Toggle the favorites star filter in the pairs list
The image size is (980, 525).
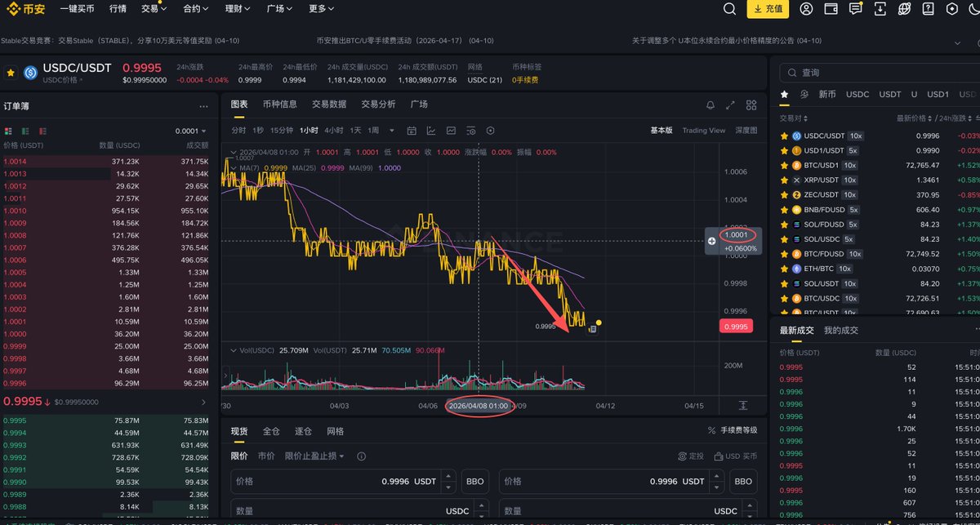click(x=785, y=94)
